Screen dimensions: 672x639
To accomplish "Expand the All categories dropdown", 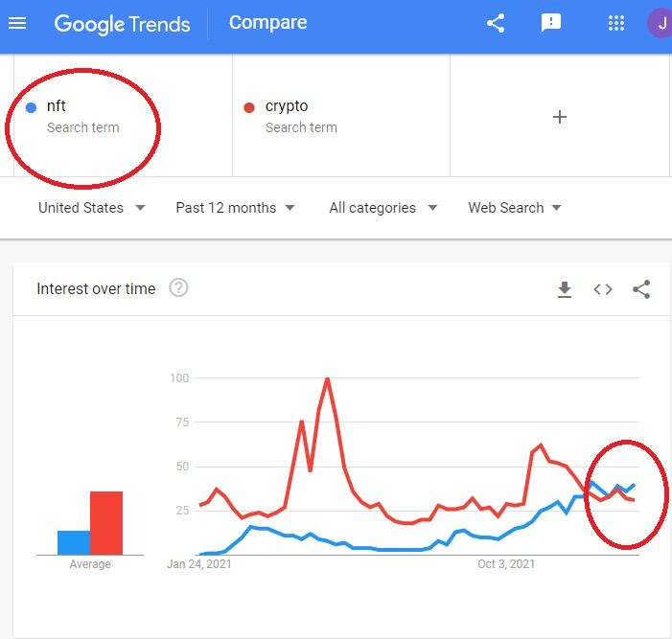I will click(x=382, y=208).
